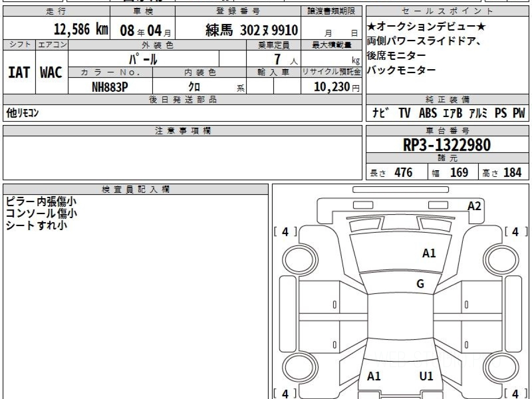Click the 純正装備 header

[x=447, y=99]
